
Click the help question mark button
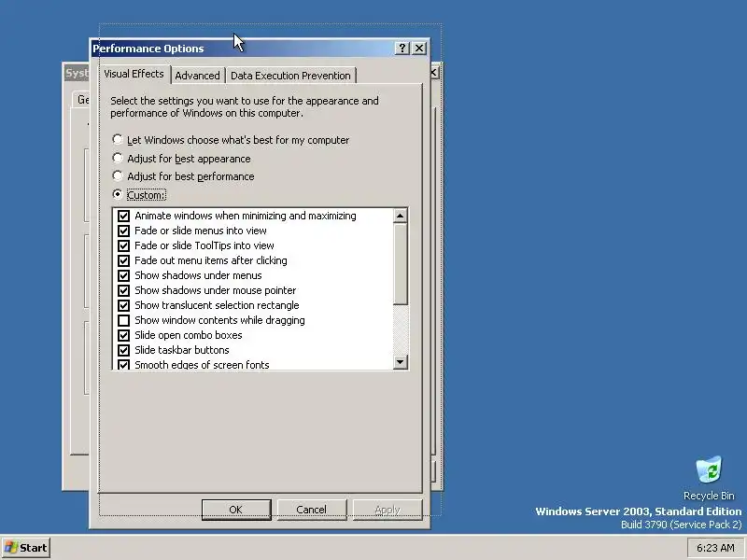[x=402, y=49]
